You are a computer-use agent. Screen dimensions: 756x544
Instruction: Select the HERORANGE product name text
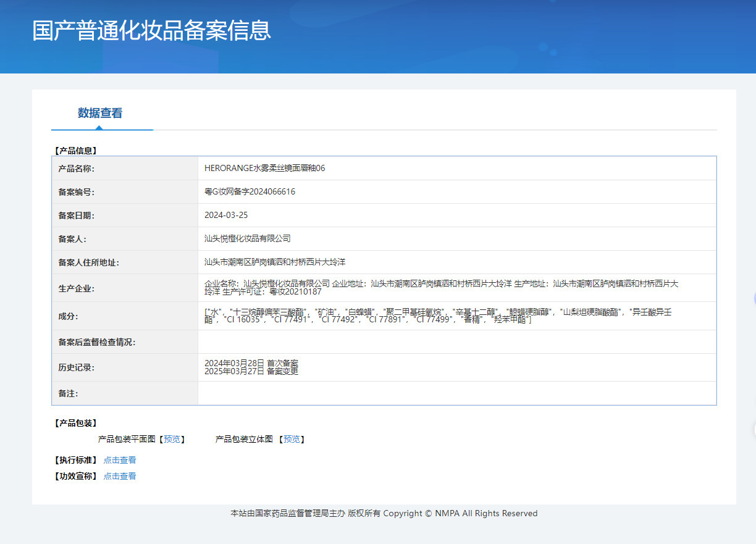click(264, 168)
